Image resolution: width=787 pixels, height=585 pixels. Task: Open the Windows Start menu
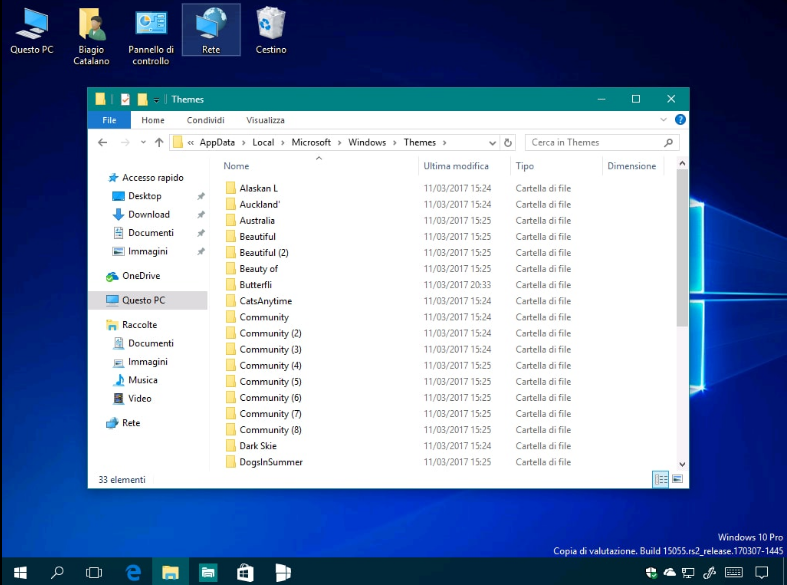[20, 572]
